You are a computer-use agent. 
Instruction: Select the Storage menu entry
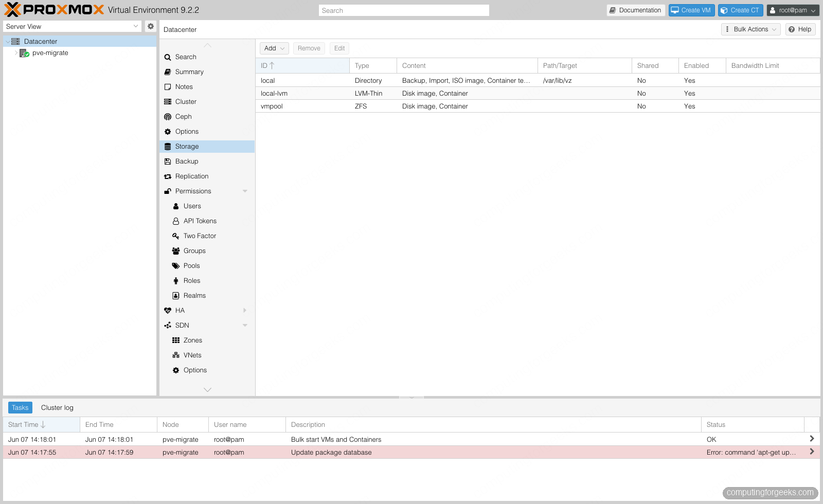tap(207, 147)
